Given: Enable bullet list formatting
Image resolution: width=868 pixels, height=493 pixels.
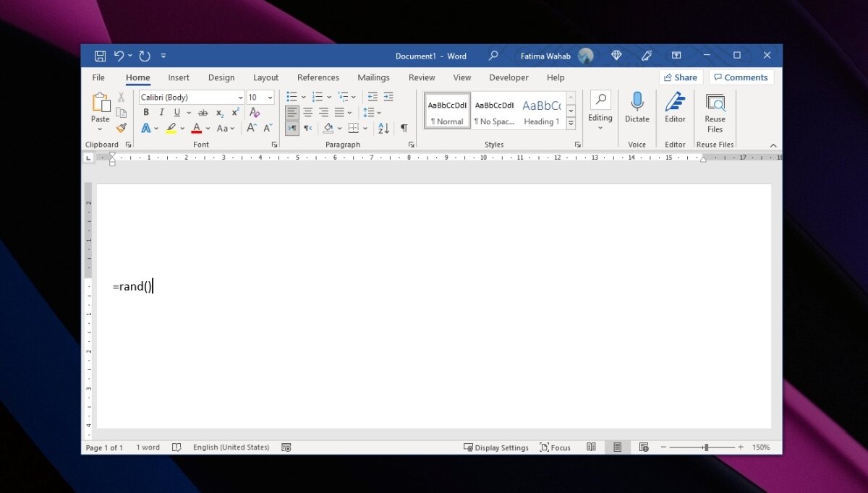Looking at the screenshot, I should (x=292, y=96).
